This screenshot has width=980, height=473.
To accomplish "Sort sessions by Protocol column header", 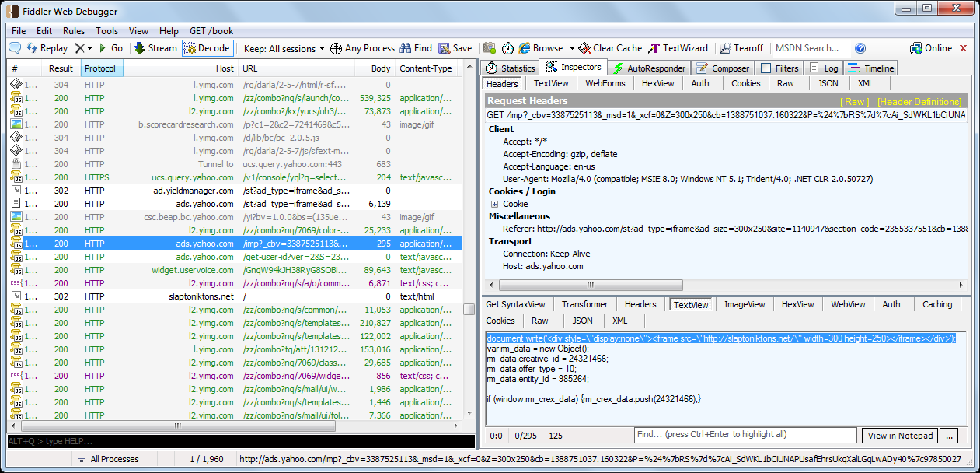I will click(x=101, y=68).
